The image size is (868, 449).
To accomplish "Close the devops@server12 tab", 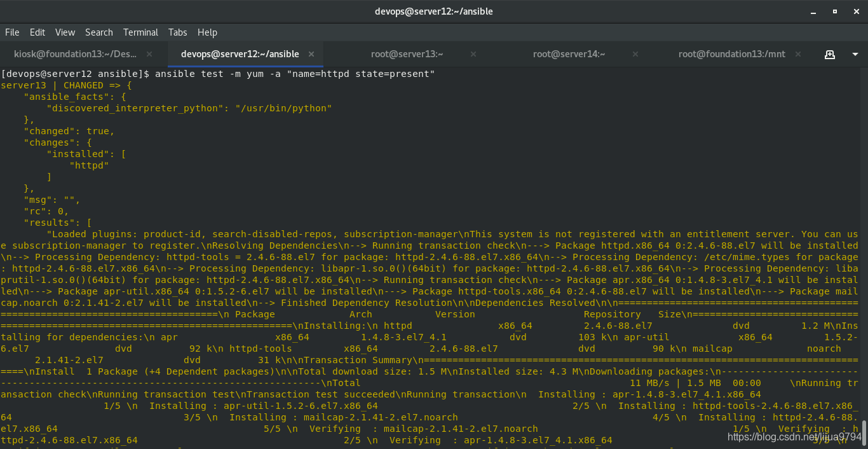I will 311,54.
